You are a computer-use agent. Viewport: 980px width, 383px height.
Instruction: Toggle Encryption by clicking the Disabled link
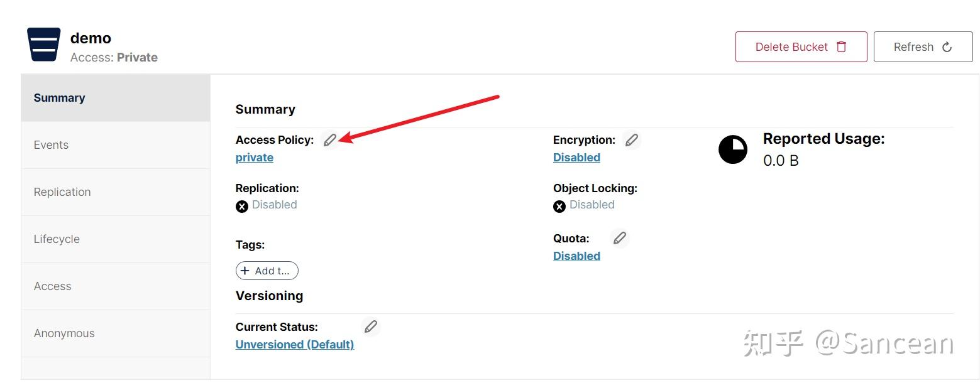(576, 157)
